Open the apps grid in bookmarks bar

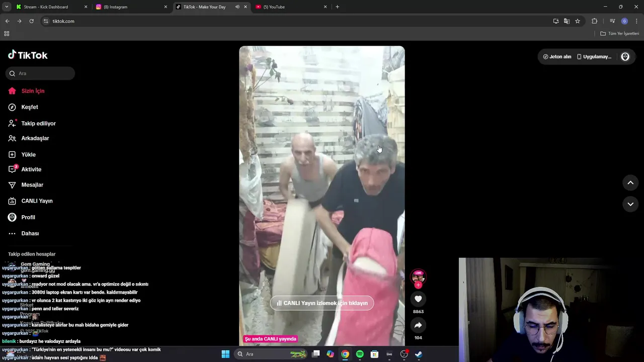click(7, 34)
